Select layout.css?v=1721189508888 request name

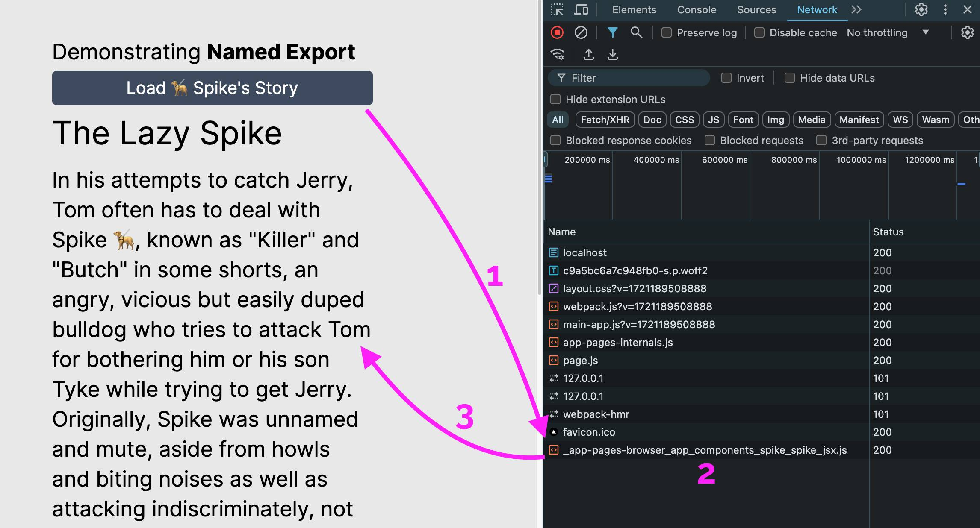[x=635, y=288]
